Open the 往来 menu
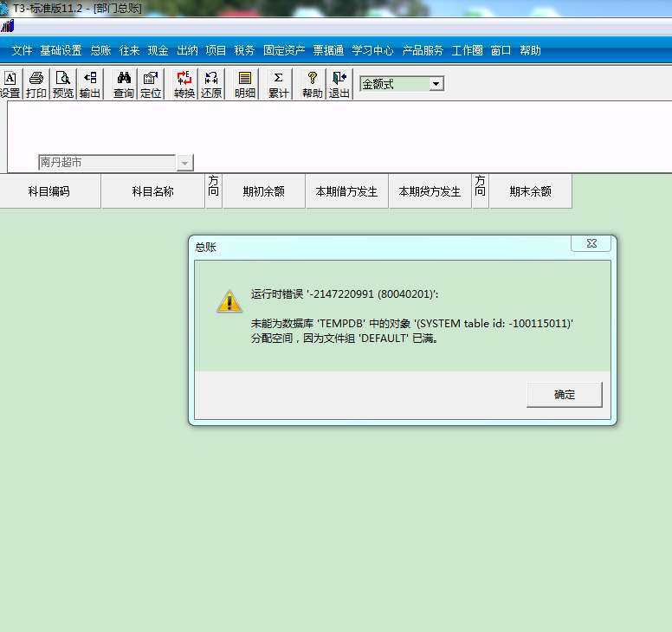672x632 pixels. [129, 50]
